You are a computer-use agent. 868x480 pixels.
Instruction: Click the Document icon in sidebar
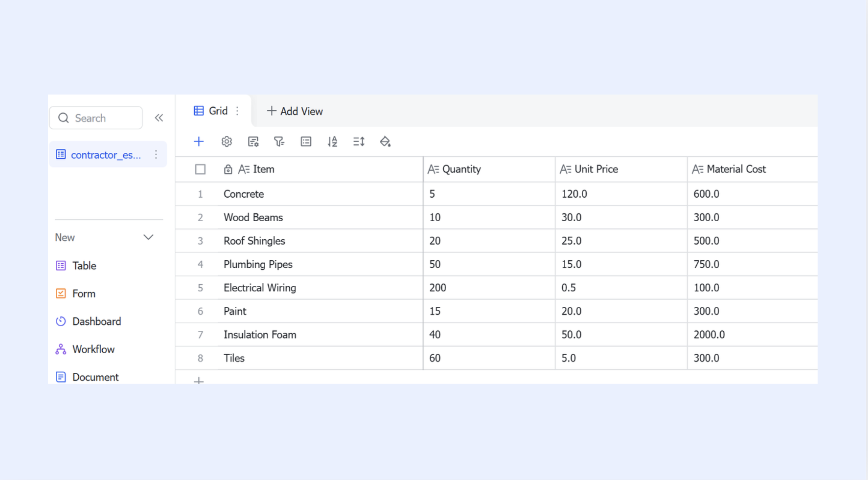61,377
